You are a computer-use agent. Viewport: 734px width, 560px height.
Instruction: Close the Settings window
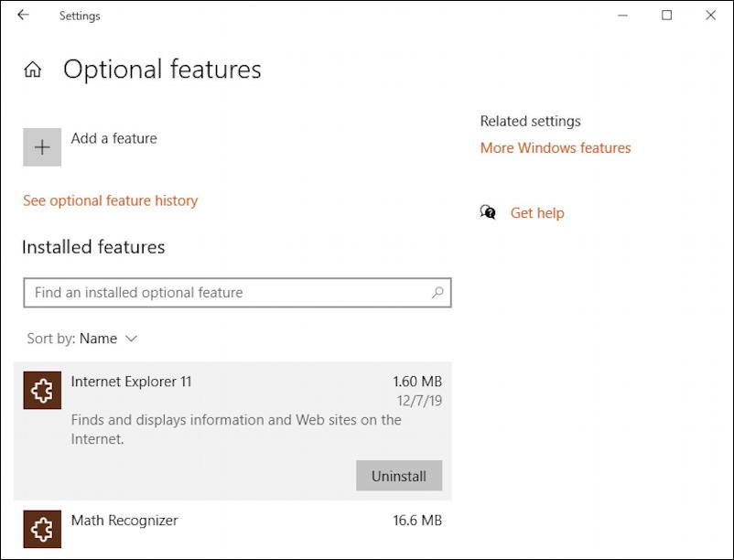click(710, 16)
